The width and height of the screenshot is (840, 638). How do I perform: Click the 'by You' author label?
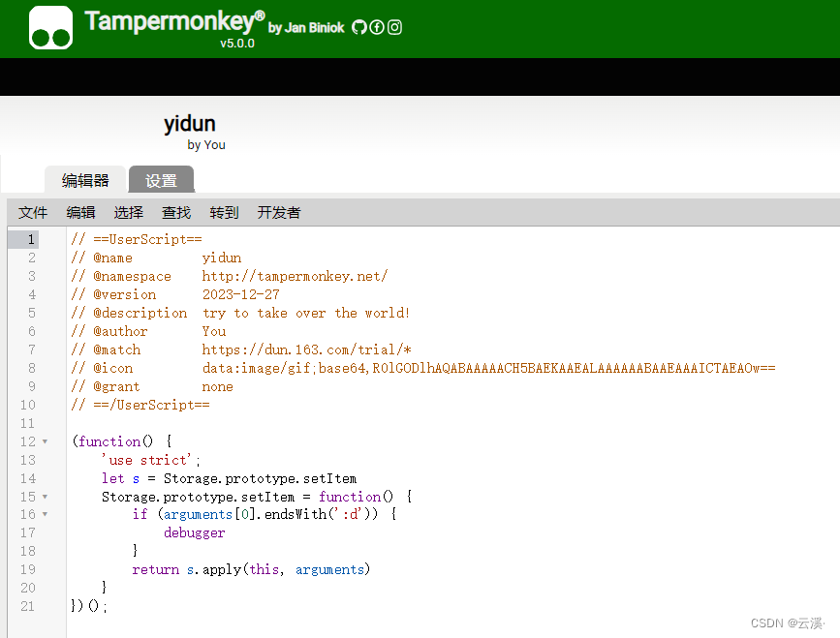[206, 145]
